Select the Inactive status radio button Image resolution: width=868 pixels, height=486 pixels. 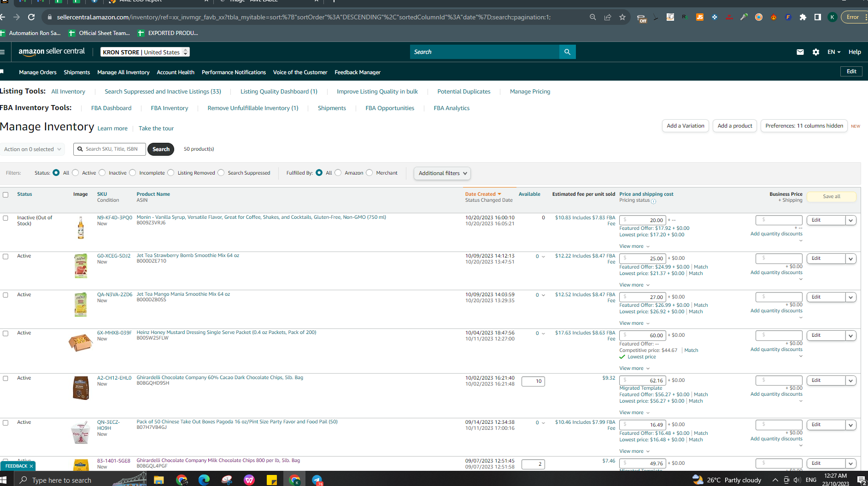tap(102, 173)
